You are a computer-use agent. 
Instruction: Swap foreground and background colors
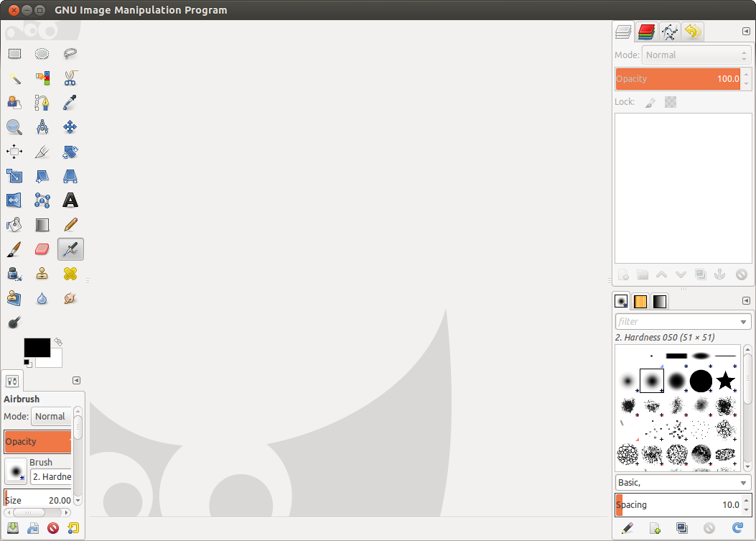pyautogui.click(x=58, y=343)
